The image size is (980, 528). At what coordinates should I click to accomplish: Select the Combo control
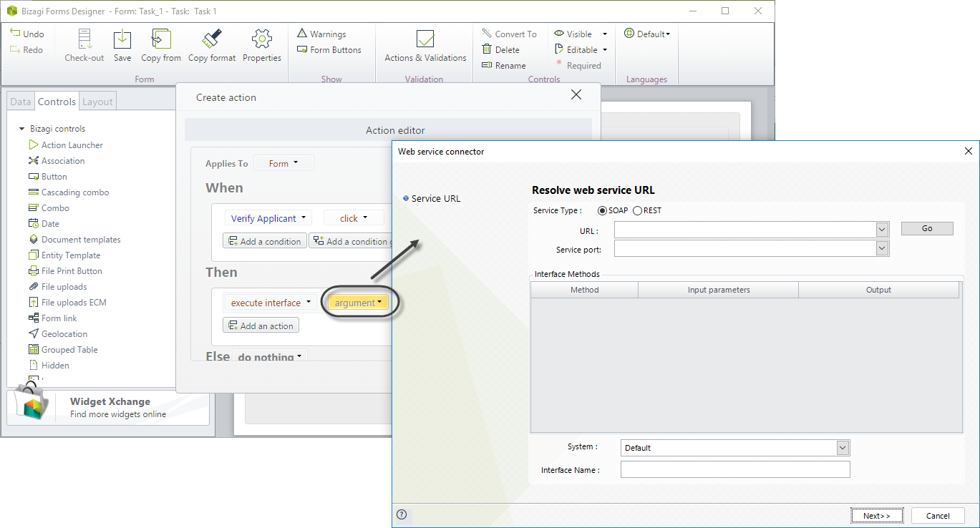tap(49, 207)
